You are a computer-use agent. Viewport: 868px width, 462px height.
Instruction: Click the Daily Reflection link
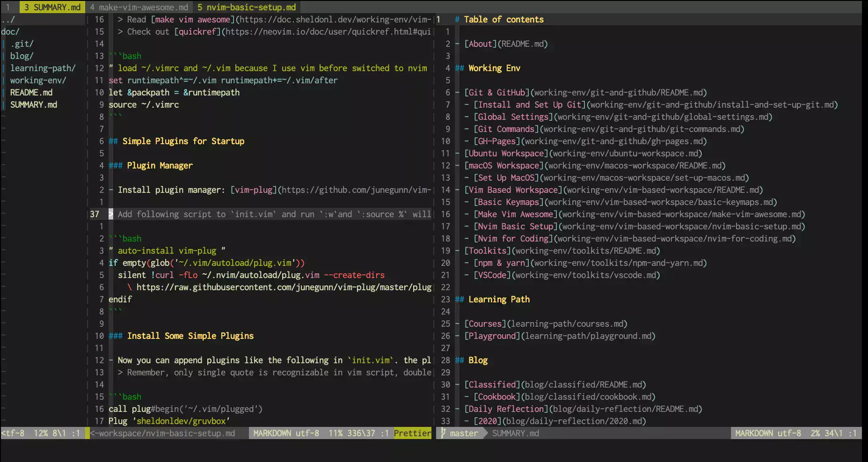pyautogui.click(x=506, y=409)
